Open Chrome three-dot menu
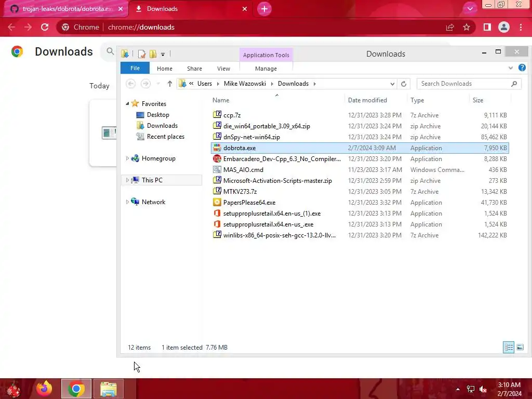The height and width of the screenshot is (399, 532). pos(521,27)
